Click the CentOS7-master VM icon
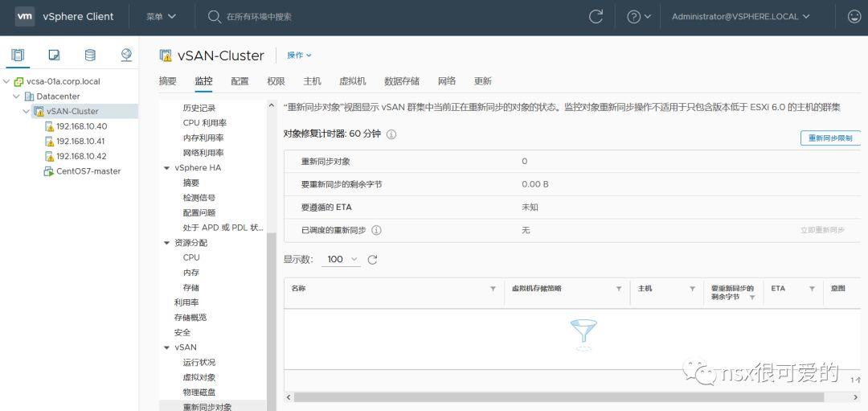The width and height of the screenshot is (868, 411). [x=49, y=171]
